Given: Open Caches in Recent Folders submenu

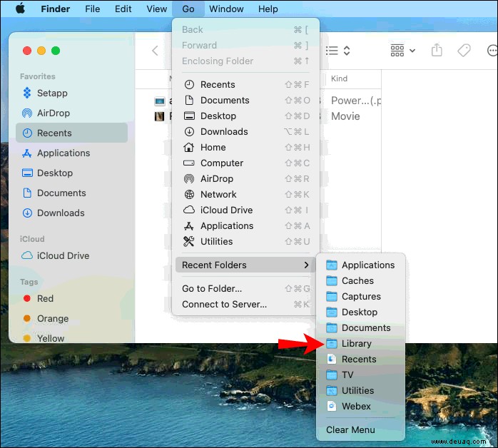Looking at the screenshot, I should pos(360,280).
